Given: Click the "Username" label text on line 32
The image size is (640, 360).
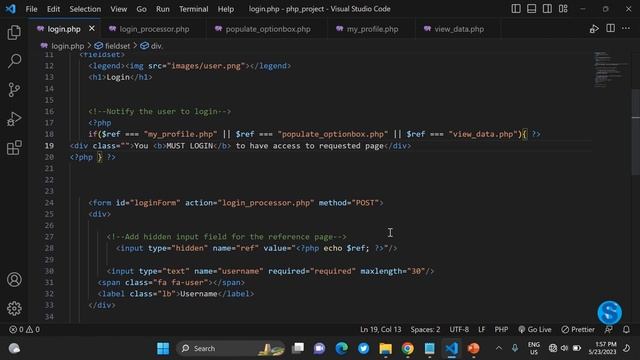Looking at the screenshot, I should [x=199, y=294].
